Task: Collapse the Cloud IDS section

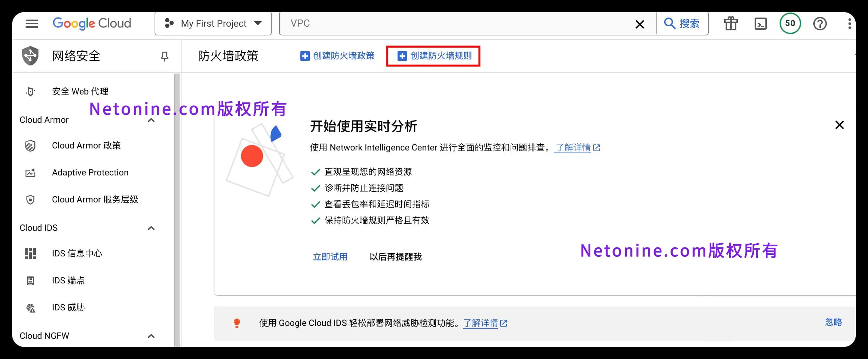Action: 151,228
